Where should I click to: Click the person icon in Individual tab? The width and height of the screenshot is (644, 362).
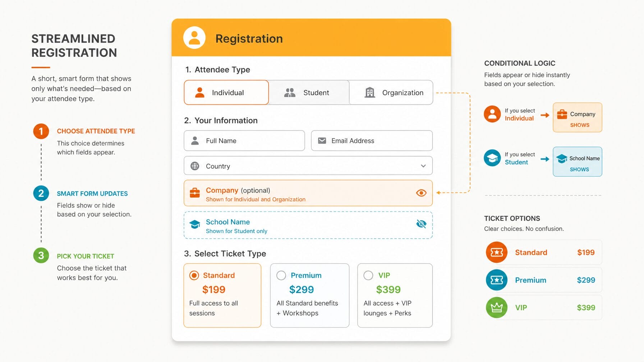point(199,93)
